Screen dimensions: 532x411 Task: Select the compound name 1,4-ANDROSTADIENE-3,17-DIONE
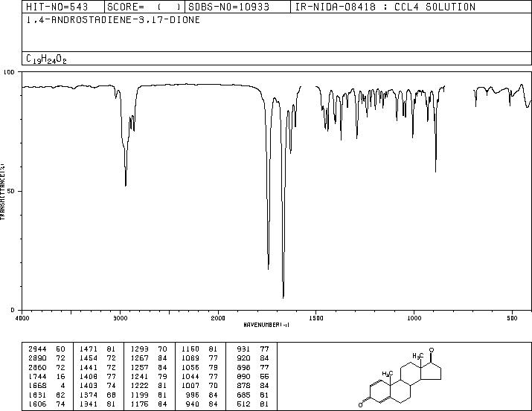pos(113,20)
